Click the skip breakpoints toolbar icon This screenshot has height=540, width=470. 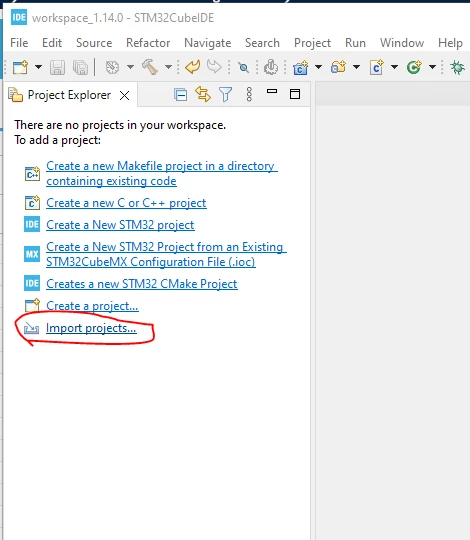click(x=243, y=68)
